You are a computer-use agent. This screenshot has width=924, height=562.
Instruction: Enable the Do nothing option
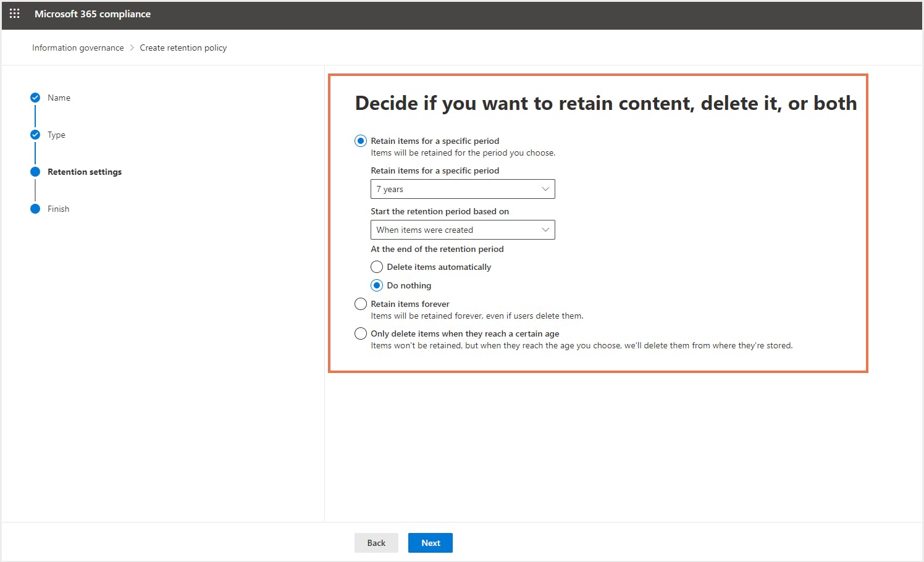click(377, 285)
